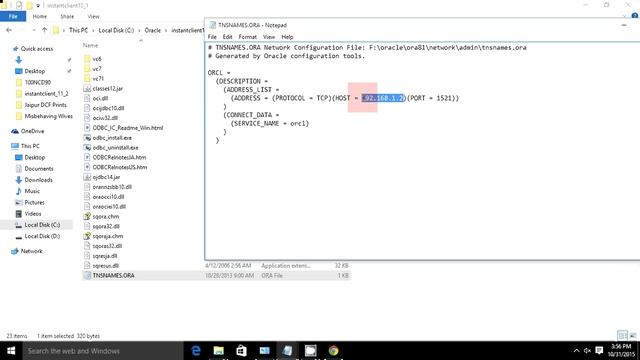This screenshot has height=360, width=640.
Task: Open Google Chrome from the taskbar
Action: (333, 351)
